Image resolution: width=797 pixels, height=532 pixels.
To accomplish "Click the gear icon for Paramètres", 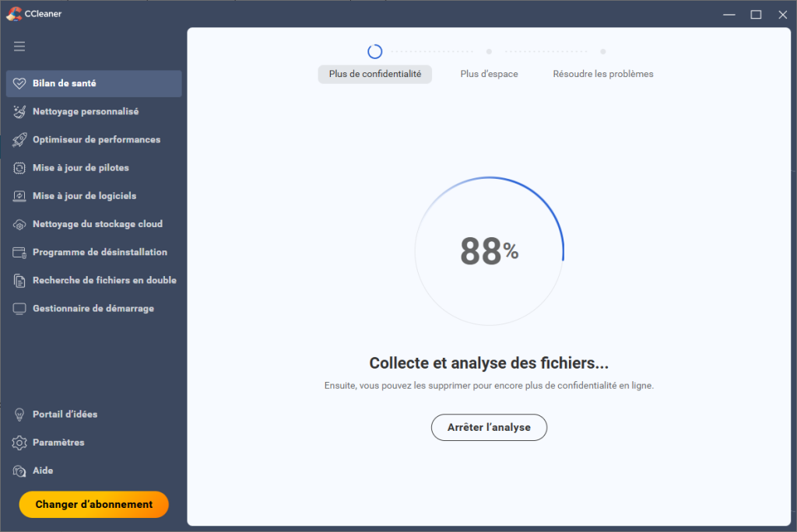I will 19,443.
